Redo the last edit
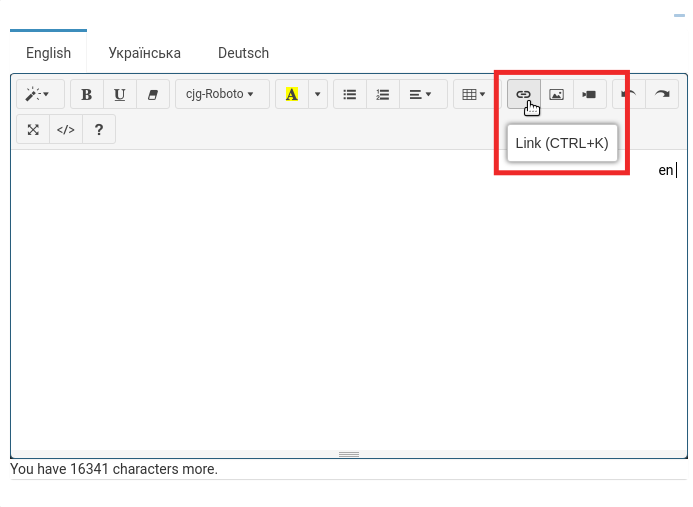The height and width of the screenshot is (507, 693). coord(662,94)
